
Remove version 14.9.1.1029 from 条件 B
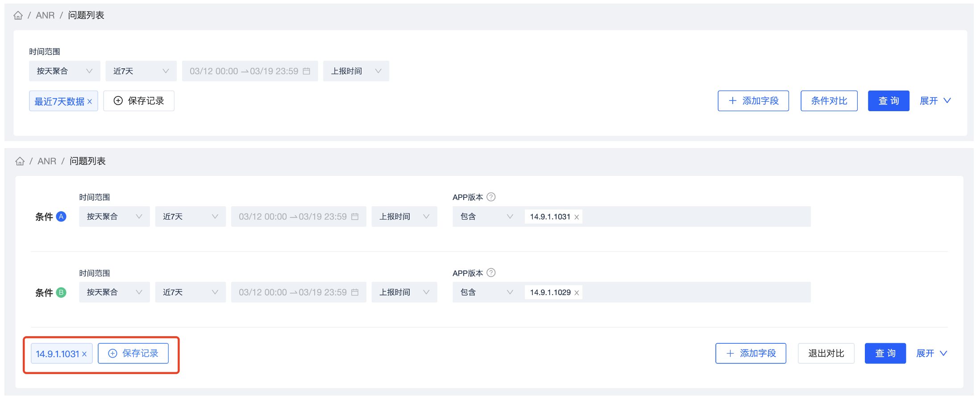click(x=577, y=293)
